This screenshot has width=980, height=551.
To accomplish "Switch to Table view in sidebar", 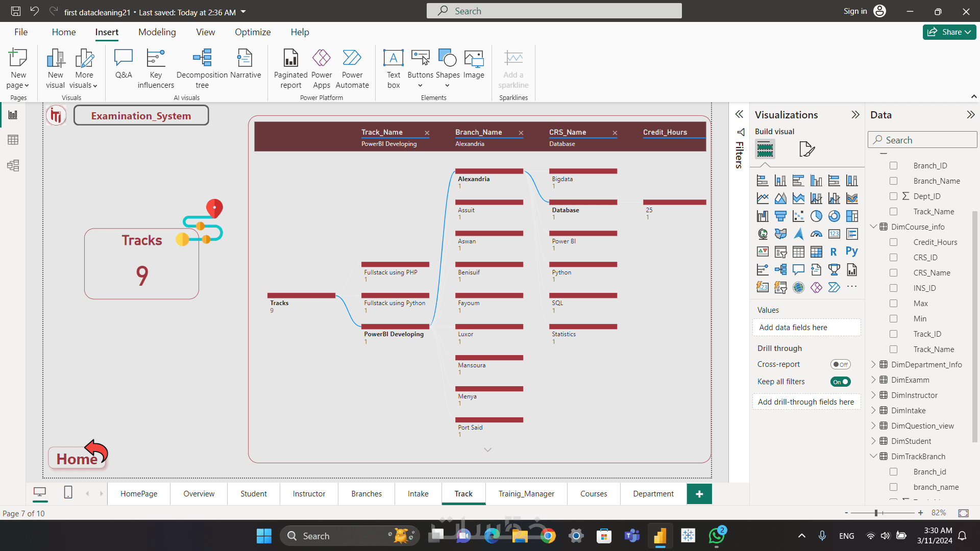I will point(13,140).
